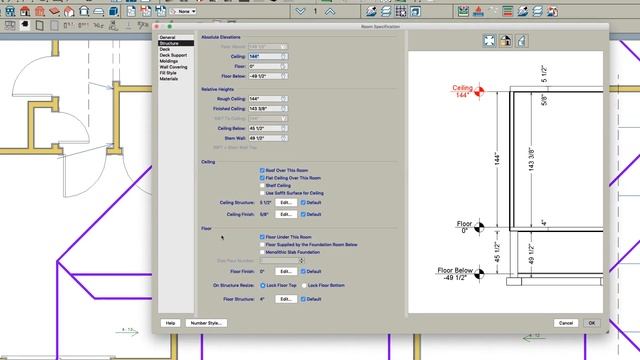The image size is (640, 360).
Task: Enable the Shelf Ceiling checkbox
Action: tap(262, 185)
